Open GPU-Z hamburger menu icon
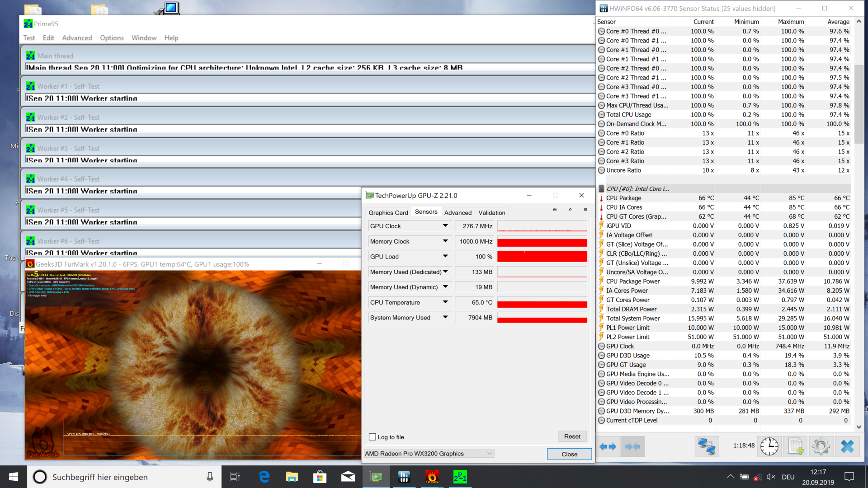Image resolution: width=868 pixels, height=488 pixels. coord(585,210)
